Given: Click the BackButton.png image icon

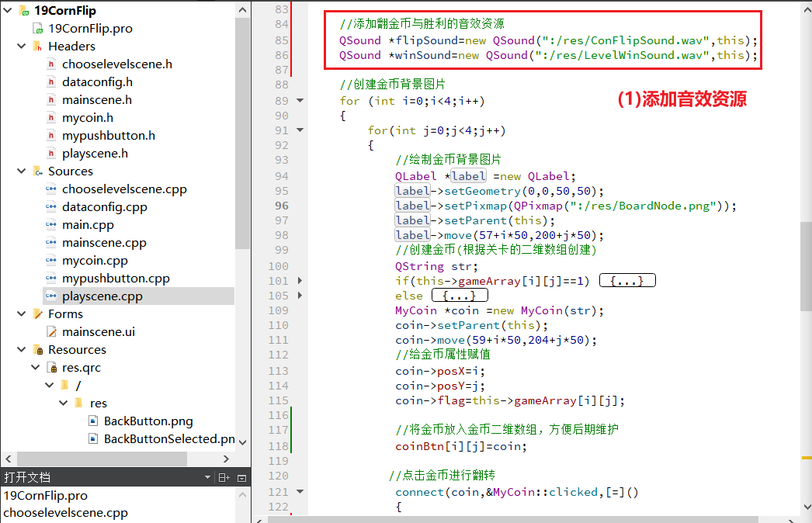Looking at the screenshot, I should (x=93, y=421).
